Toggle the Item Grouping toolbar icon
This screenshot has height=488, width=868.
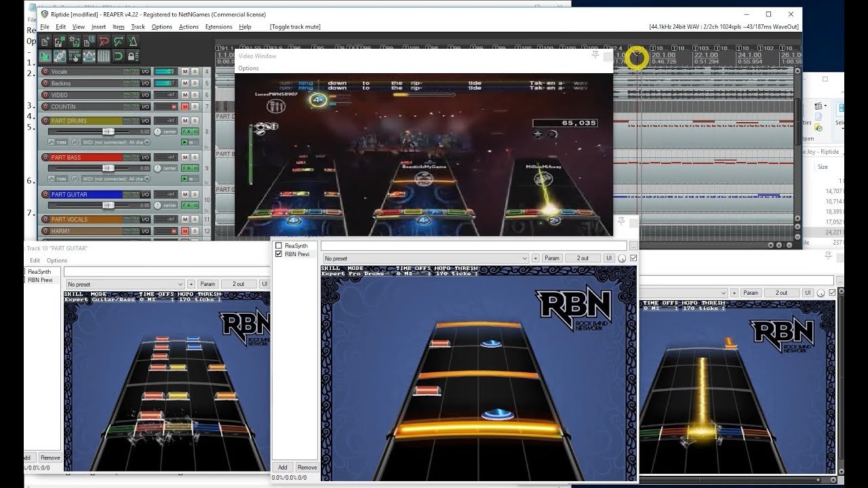click(60, 56)
